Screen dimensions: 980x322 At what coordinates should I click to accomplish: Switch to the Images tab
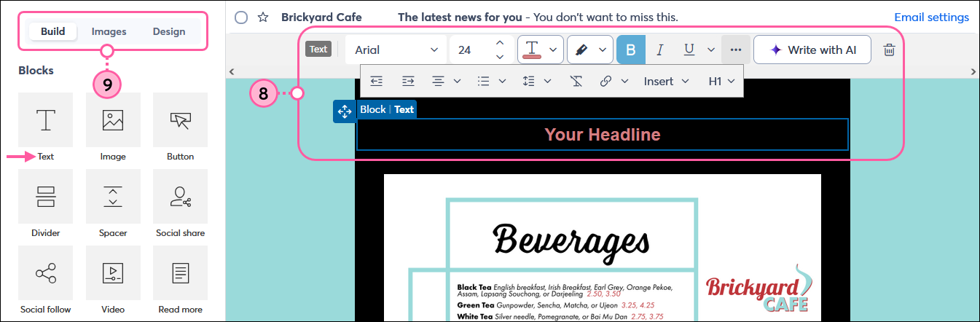(109, 31)
